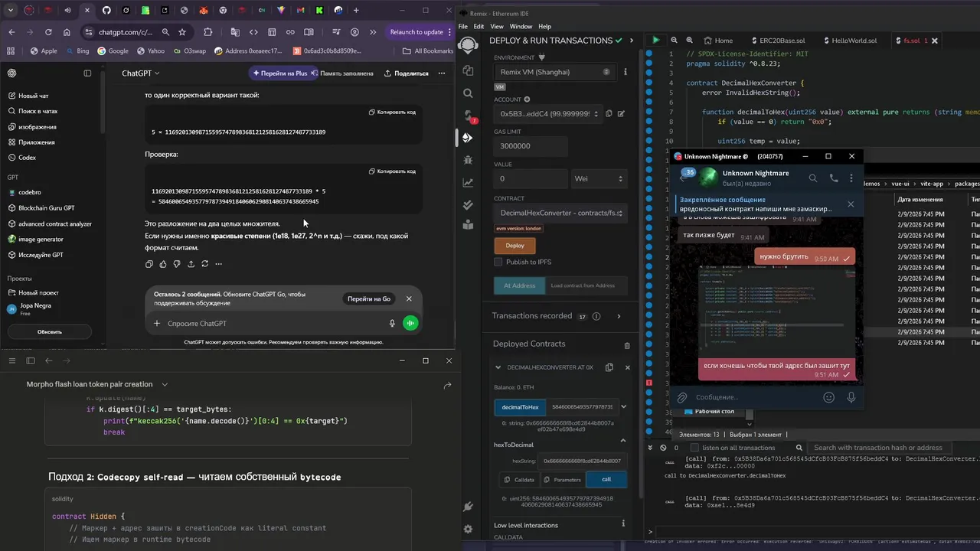Open Remix File Explorer sidebar icon
Viewport: 980px width, 551px height.
point(468,70)
